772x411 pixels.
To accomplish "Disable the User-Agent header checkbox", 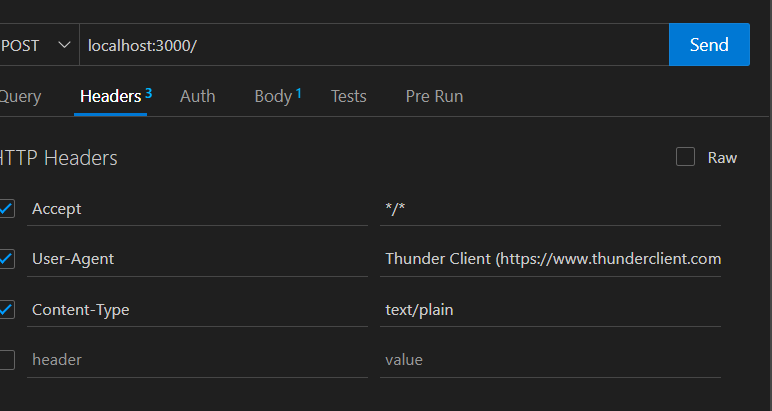I will 6,258.
